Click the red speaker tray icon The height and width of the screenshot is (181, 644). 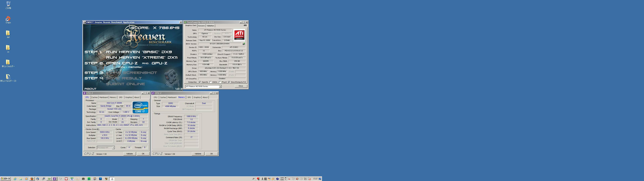click(x=297, y=179)
